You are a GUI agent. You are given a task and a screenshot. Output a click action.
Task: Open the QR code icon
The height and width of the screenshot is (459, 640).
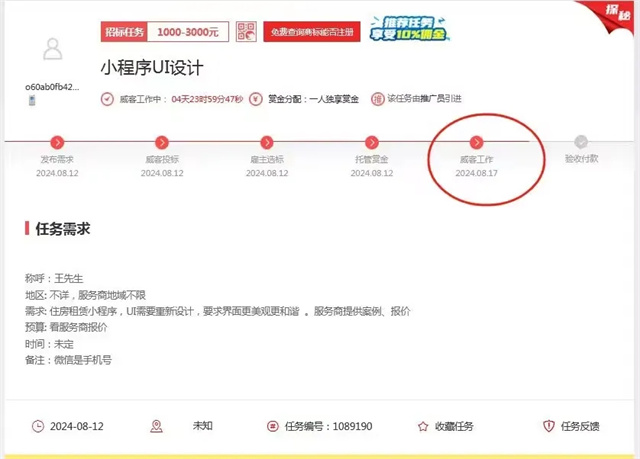coord(246,31)
